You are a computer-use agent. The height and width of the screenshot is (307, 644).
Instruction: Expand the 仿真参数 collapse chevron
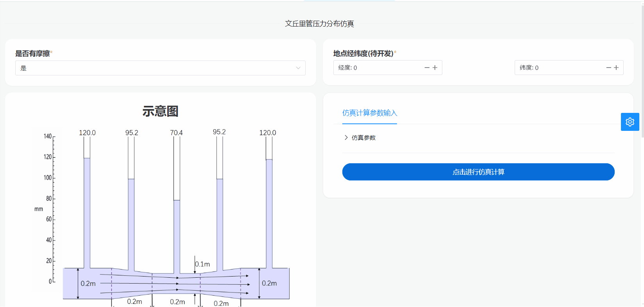pos(346,137)
